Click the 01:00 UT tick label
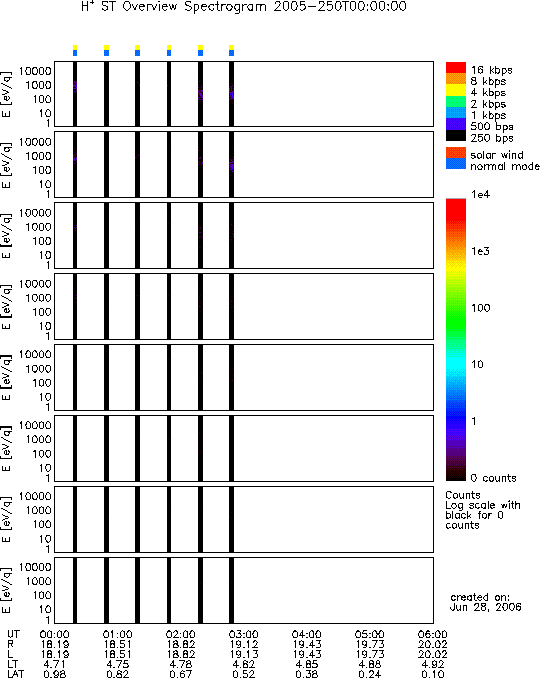Image resolution: width=540 pixels, height=678 pixels. [x=118, y=634]
